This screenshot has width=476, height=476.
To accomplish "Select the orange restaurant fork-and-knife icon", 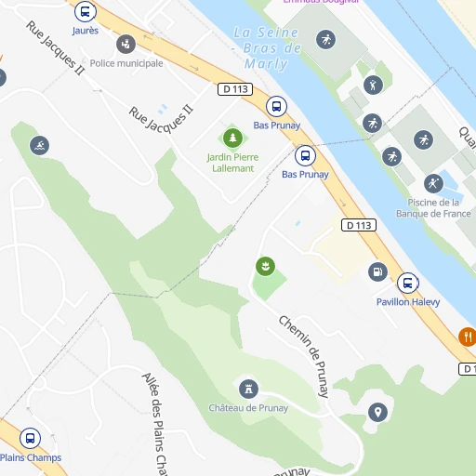I will click(x=468, y=337).
